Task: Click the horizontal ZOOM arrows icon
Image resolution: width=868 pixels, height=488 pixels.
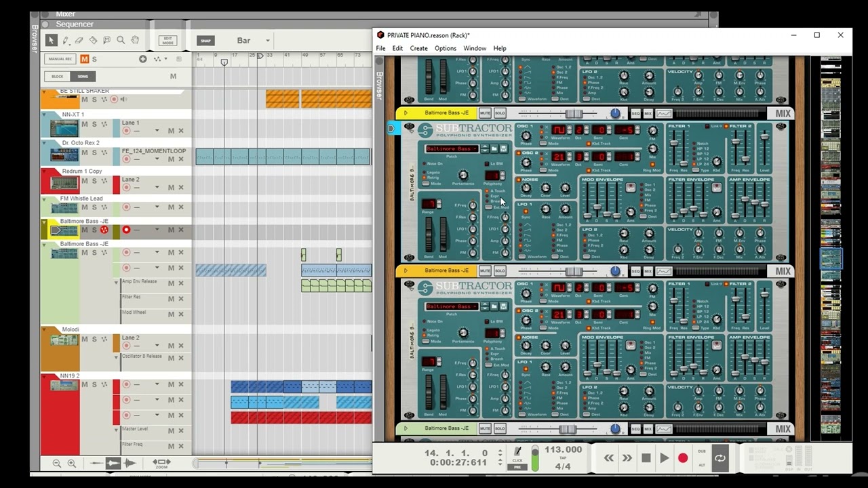Action: click(x=161, y=462)
